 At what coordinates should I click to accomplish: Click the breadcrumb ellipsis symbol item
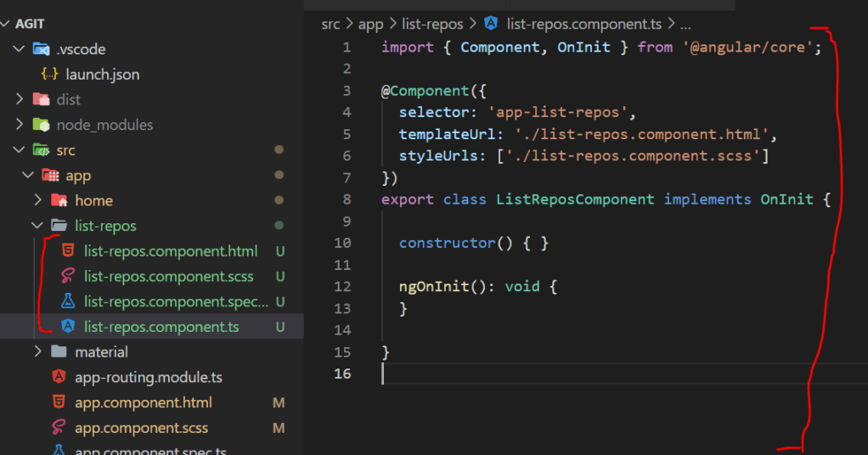point(686,25)
